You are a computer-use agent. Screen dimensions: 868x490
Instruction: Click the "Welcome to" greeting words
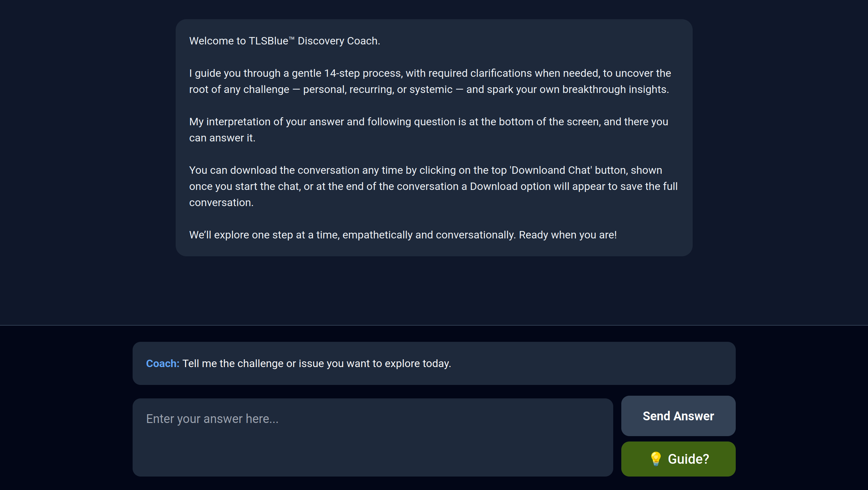pos(217,41)
